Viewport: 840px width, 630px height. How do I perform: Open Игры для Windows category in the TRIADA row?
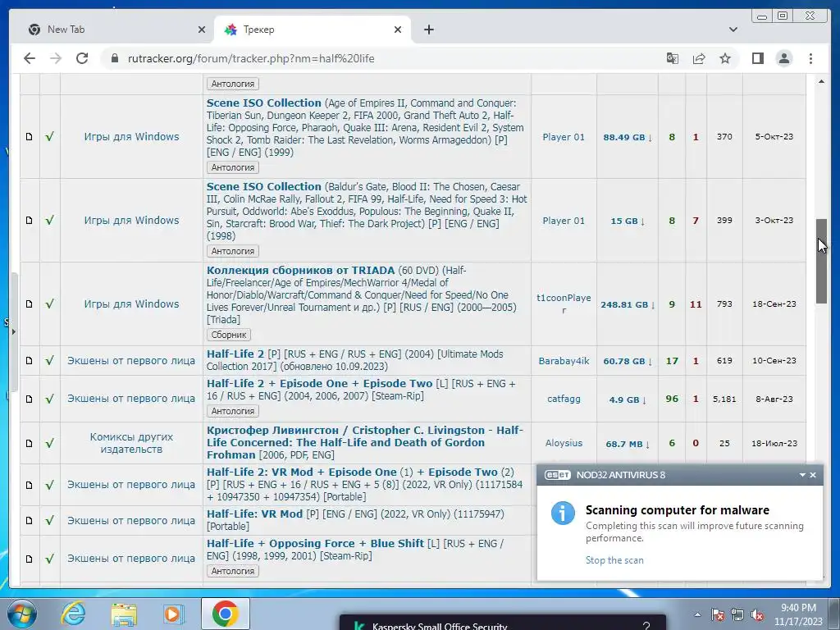131,304
